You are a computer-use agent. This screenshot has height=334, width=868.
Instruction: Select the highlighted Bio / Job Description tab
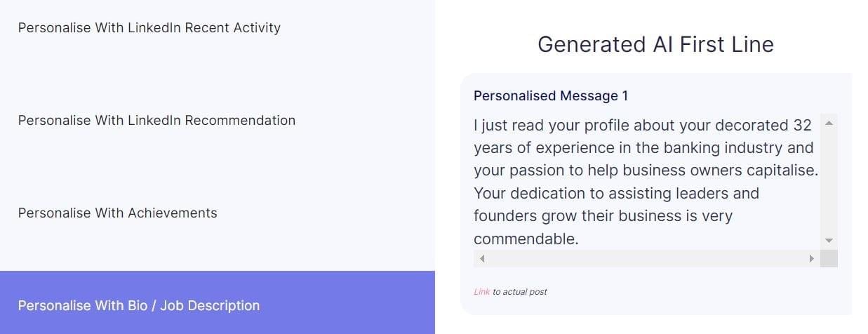point(139,305)
